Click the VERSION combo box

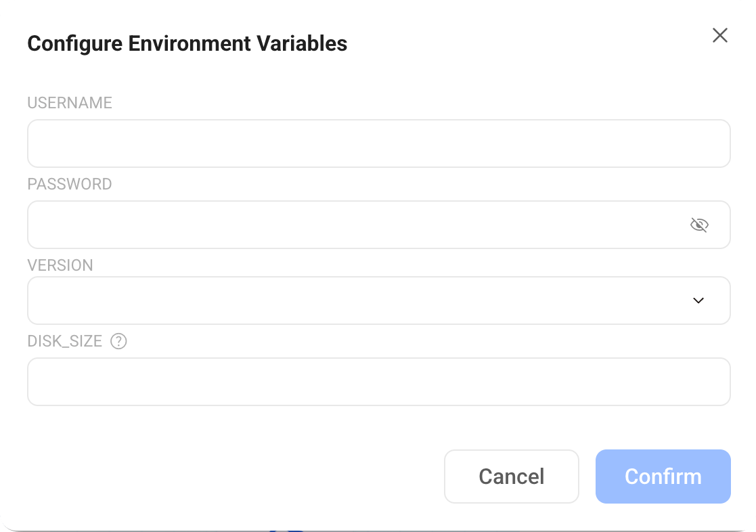pyautogui.click(x=378, y=300)
